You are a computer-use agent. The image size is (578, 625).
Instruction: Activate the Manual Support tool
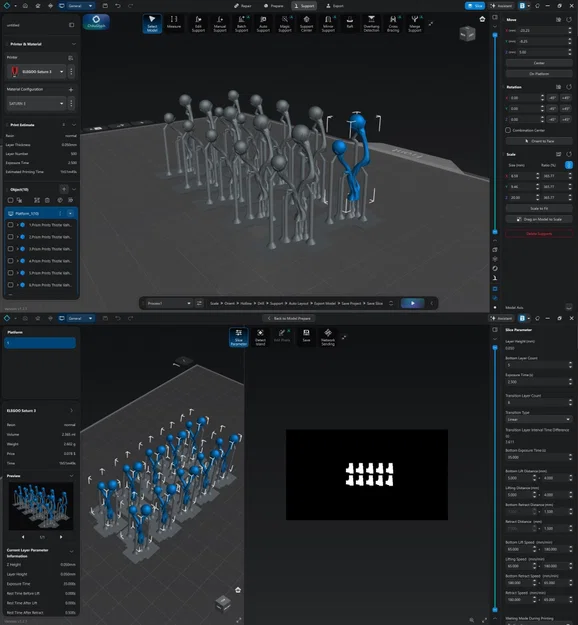(220, 24)
